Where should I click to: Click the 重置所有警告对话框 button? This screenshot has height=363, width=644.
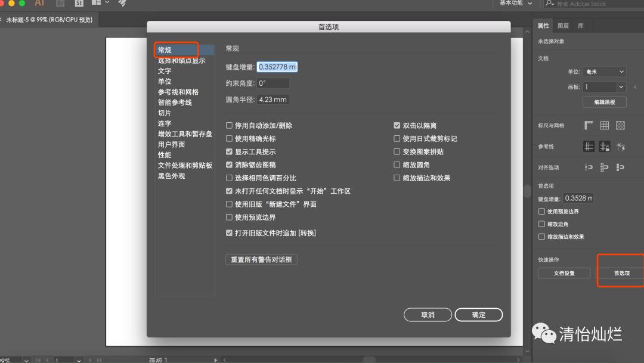[x=261, y=259]
